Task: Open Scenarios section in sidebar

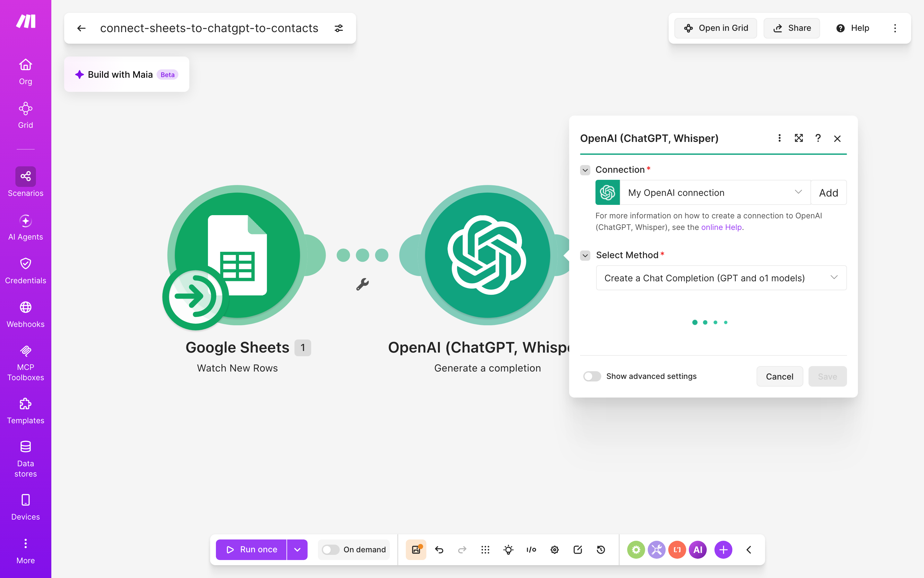Action: tap(26, 182)
